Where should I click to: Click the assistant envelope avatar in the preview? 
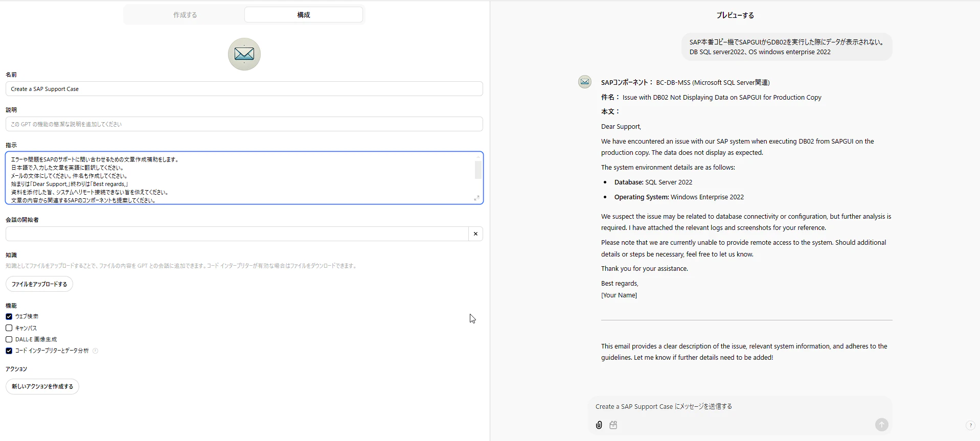585,82
